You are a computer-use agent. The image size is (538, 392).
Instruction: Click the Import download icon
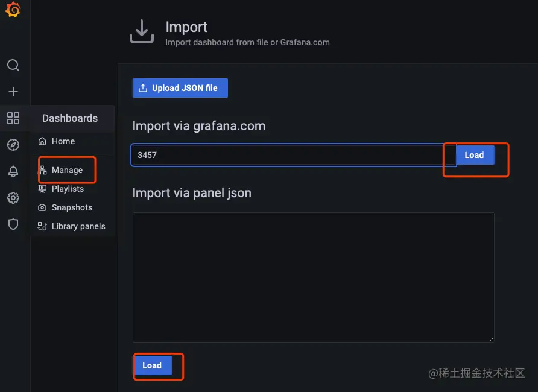[x=141, y=31]
